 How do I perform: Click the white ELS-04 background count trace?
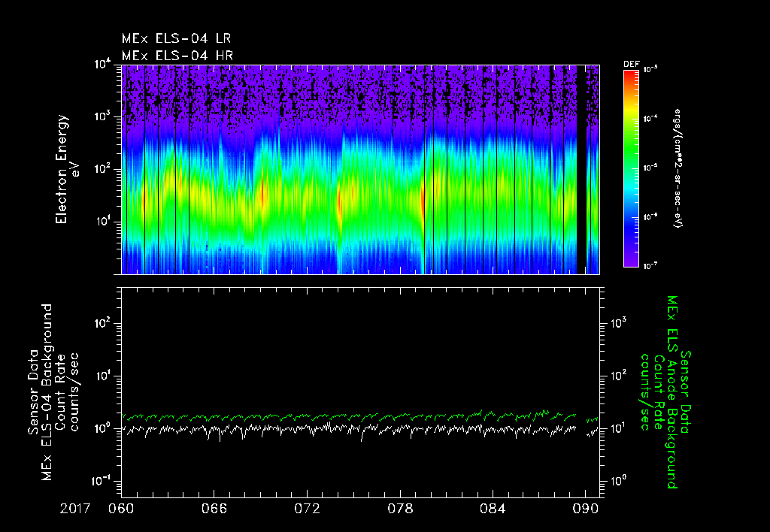tap(360, 431)
